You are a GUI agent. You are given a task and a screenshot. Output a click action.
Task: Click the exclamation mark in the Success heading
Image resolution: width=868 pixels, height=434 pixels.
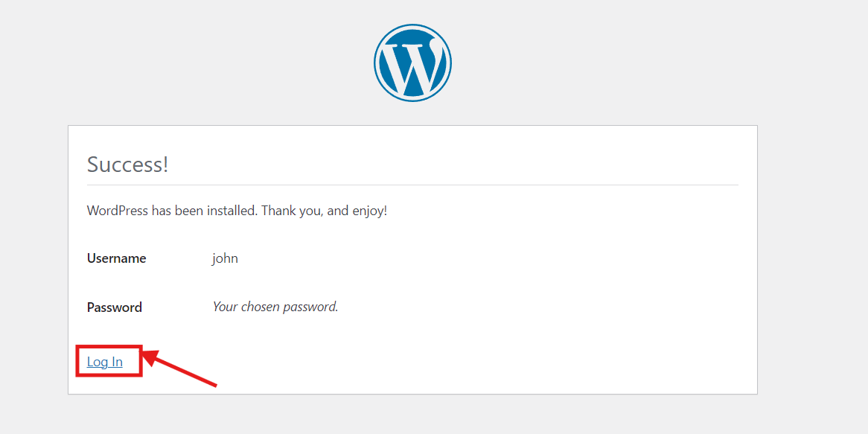(165, 165)
